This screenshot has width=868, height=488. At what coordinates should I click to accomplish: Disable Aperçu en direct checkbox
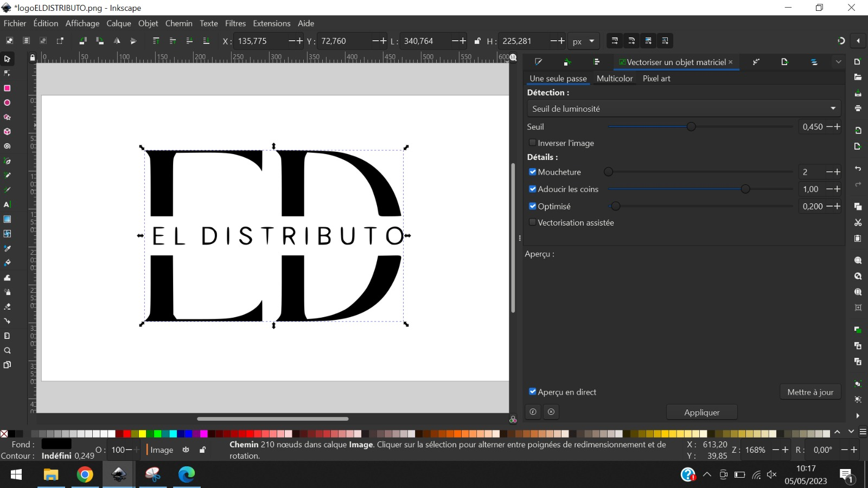pos(532,391)
